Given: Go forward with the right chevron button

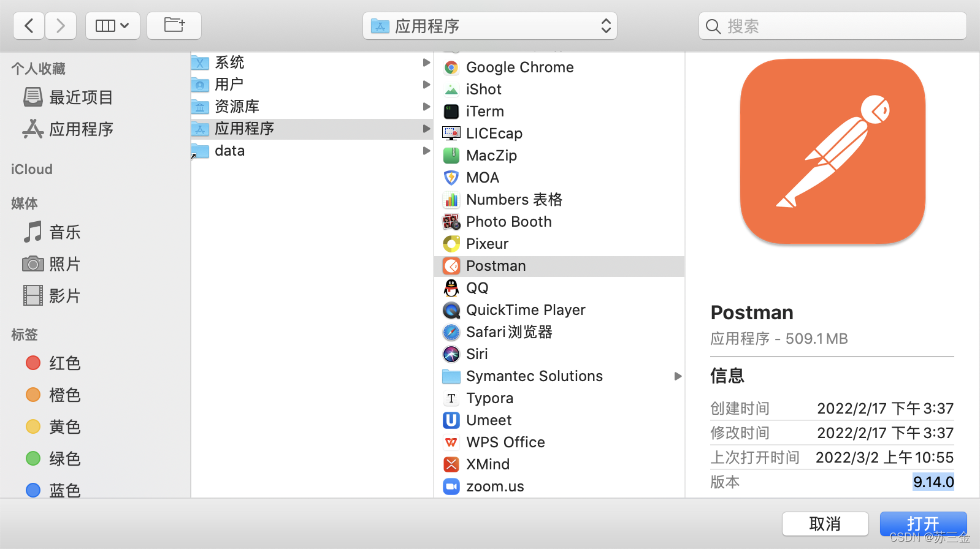Looking at the screenshot, I should pyautogui.click(x=61, y=26).
